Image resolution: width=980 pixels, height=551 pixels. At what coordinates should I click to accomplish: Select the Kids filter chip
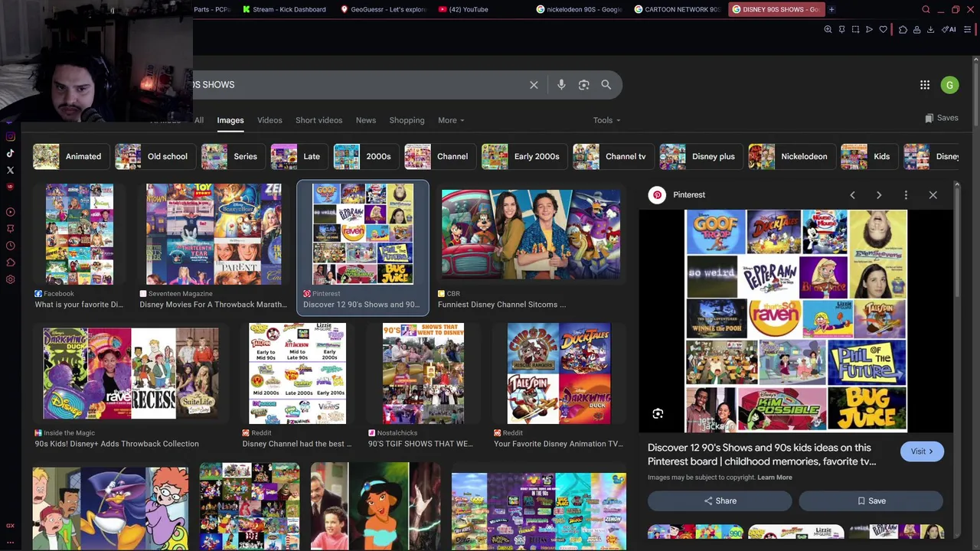pyautogui.click(x=868, y=156)
